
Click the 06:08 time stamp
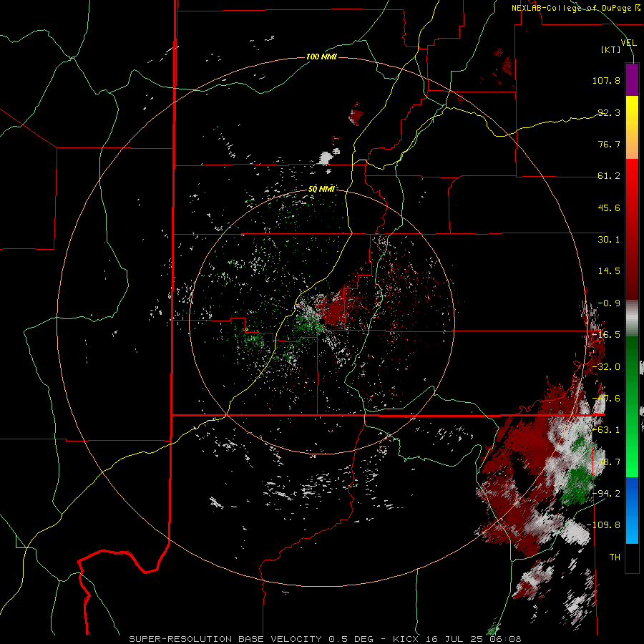point(505,639)
